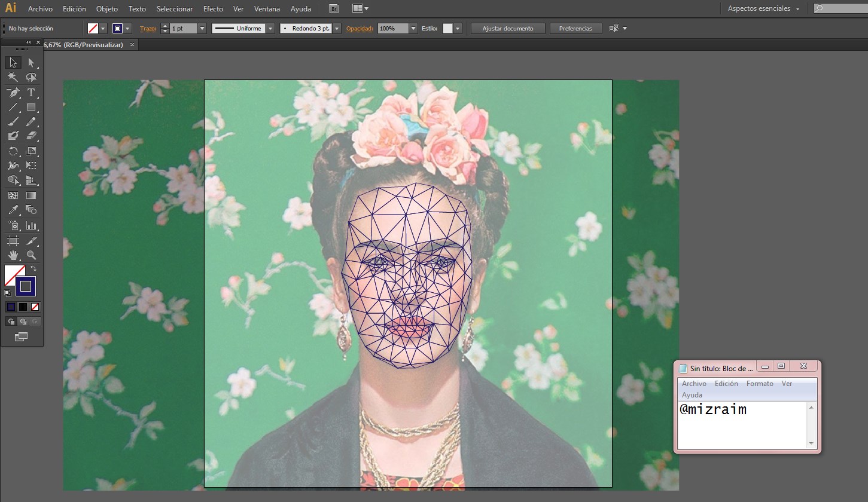This screenshot has height=502, width=868.
Task: Select the Eyedropper tool
Action: [13, 210]
